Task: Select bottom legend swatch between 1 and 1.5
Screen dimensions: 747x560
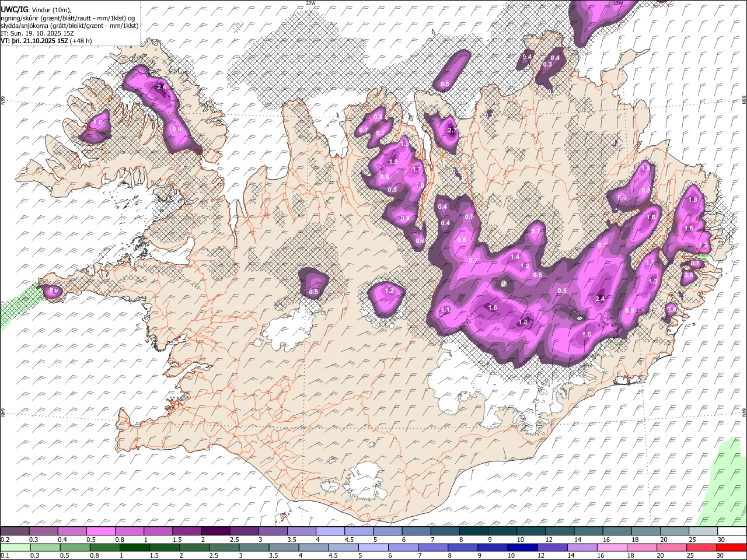Action: click(x=135, y=547)
